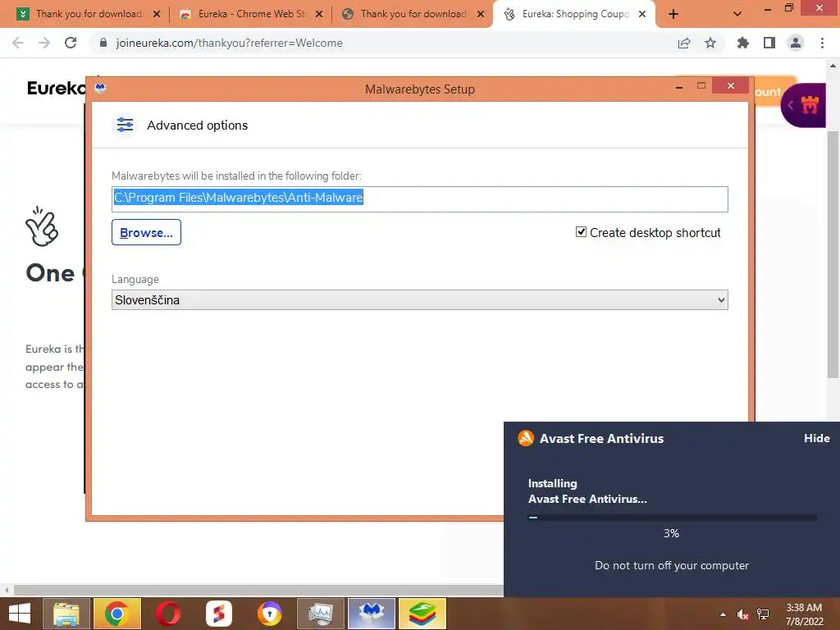This screenshot has height=630, width=840.
Task: Close the third Thank you for download tab
Action: (x=481, y=14)
